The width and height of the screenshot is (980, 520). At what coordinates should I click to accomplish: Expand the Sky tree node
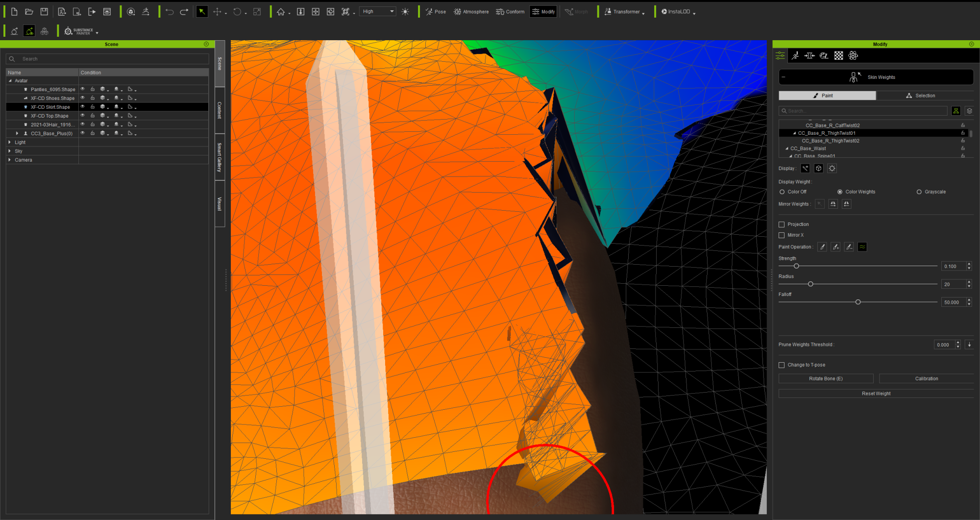(10, 151)
